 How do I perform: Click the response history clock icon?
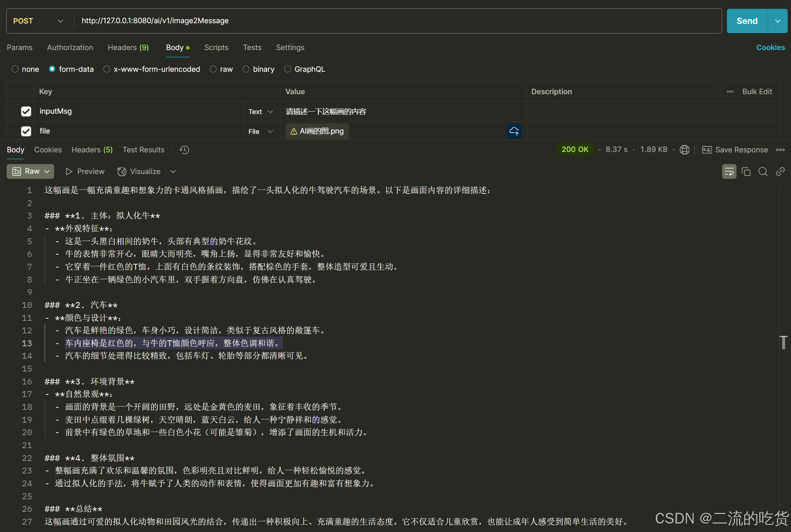184,150
